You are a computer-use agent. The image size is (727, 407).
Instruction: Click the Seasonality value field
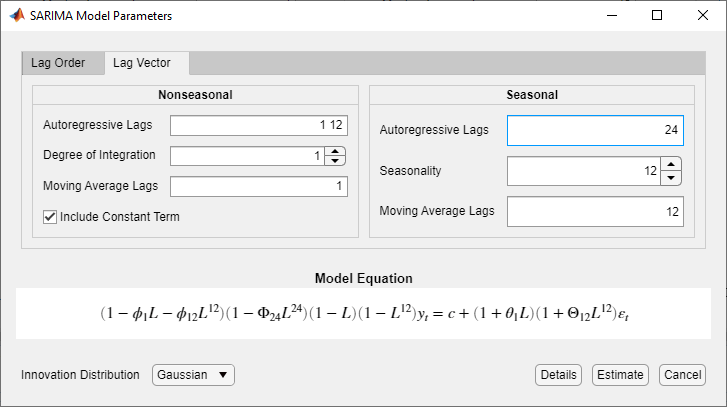click(x=583, y=171)
